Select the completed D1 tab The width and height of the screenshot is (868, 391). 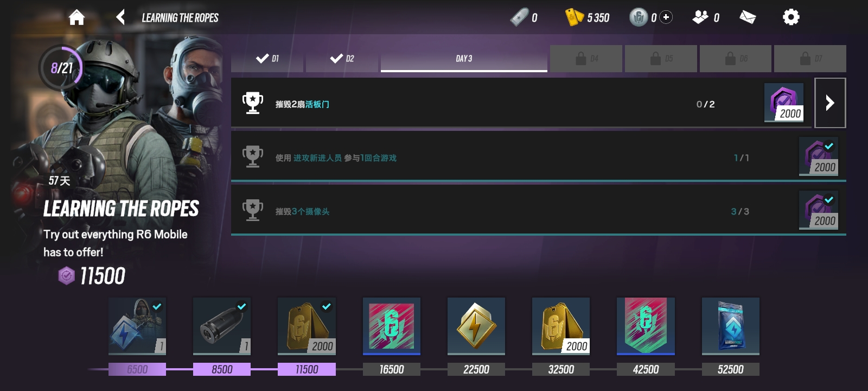point(267,58)
